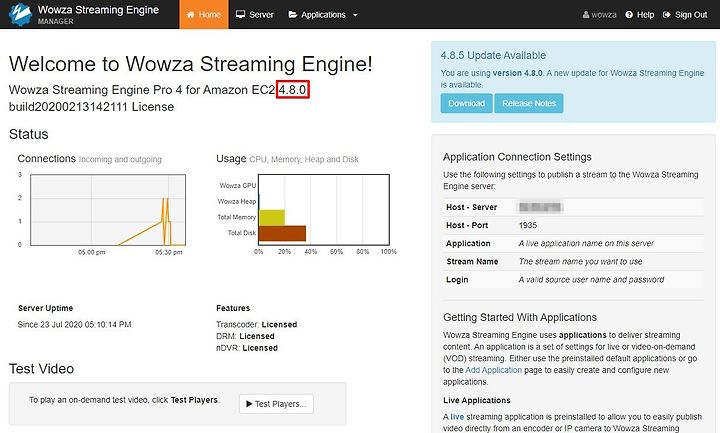Click the Wowza Heap usage label
Image resolution: width=720 pixels, height=433 pixels.
(x=236, y=202)
